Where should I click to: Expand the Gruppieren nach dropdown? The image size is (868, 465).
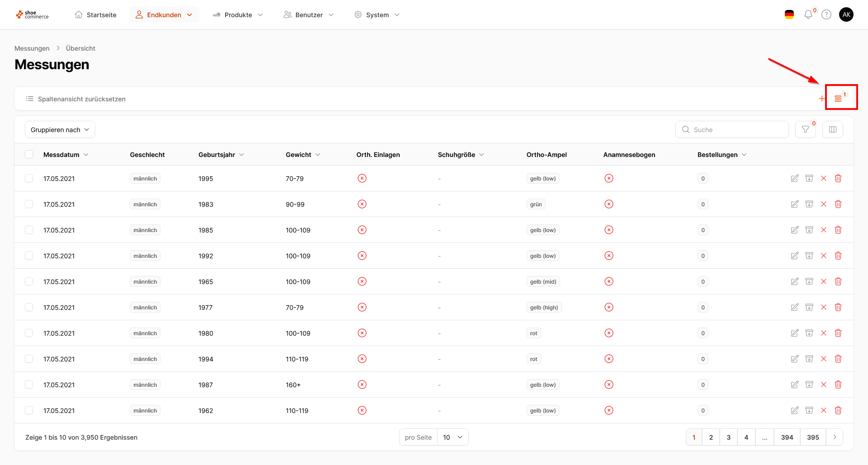[60, 130]
